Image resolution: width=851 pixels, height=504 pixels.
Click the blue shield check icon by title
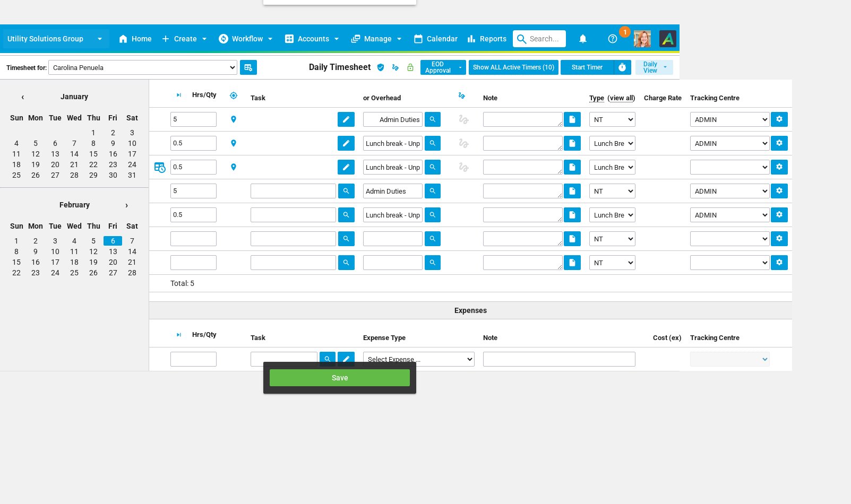(381, 67)
